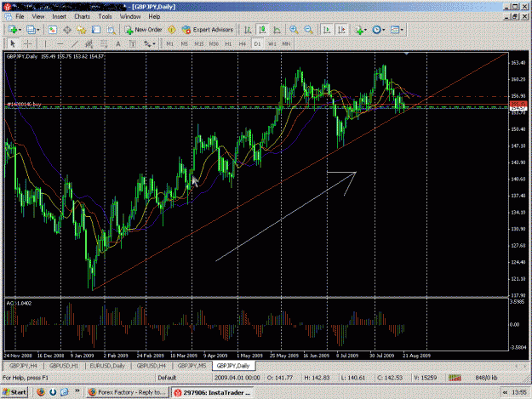The image size is (532, 399).
Task: Select the #14000146 buy order line label
Action: pyautogui.click(x=24, y=105)
